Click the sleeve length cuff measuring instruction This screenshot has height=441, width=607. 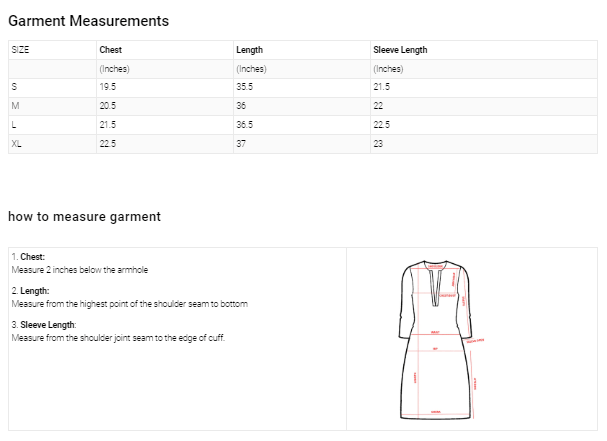[x=118, y=338]
